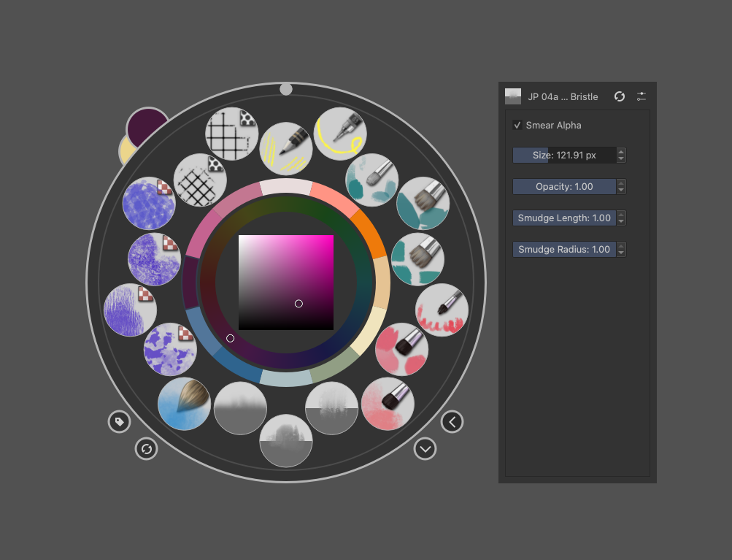This screenshot has height=560, width=732.
Task: Pick the orange color history segment
Action: (x=369, y=233)
